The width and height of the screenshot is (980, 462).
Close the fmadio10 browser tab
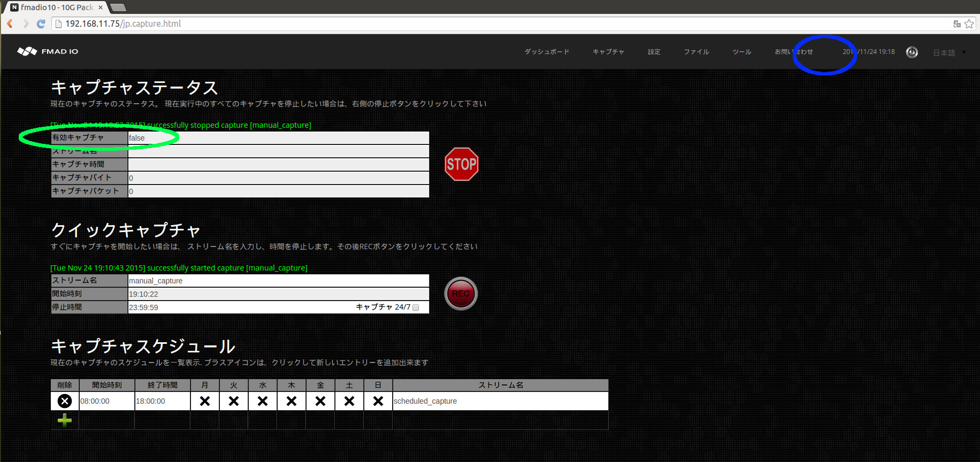click(101, 7)
